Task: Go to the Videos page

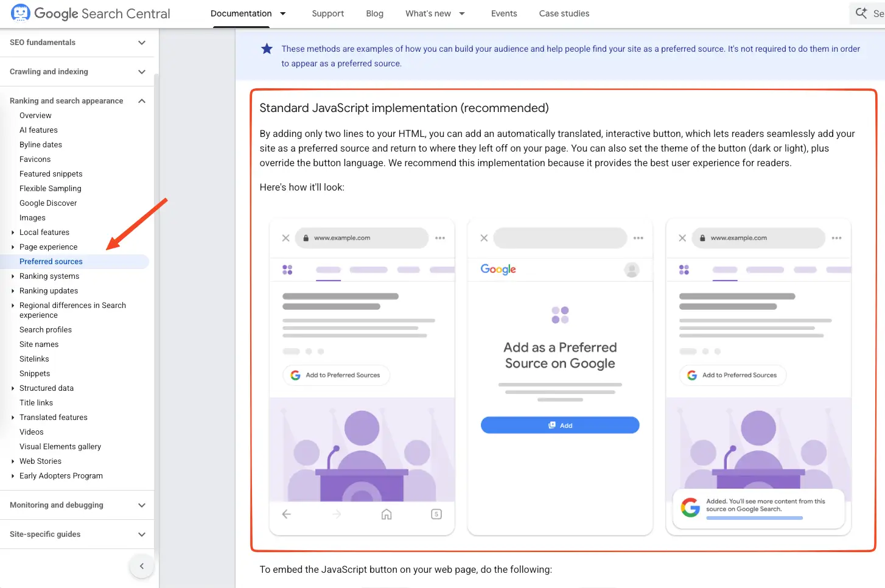Action: pyautogui.click(x=32, y=432)
